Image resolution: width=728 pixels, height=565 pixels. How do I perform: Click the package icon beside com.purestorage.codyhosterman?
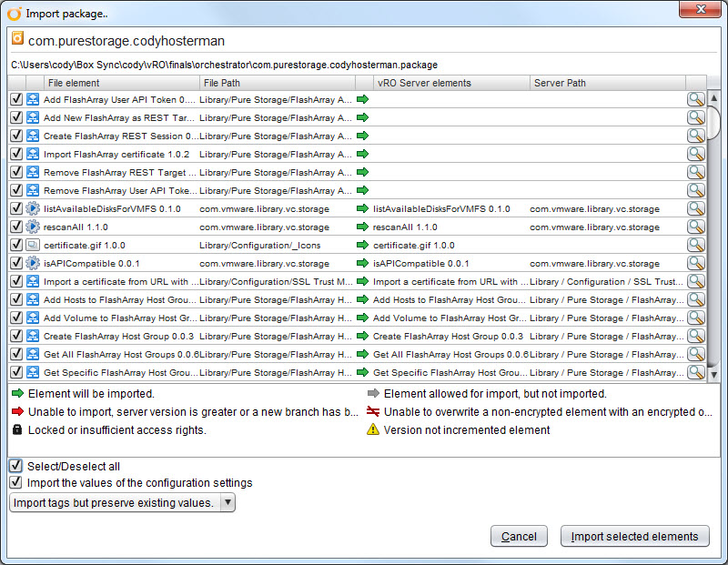click(17, 38)
